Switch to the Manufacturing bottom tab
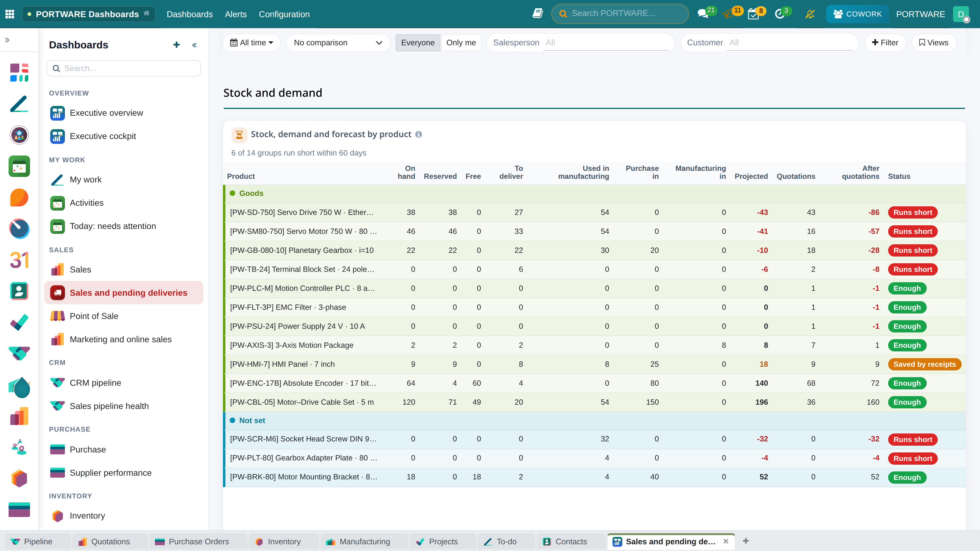Screen dimensions: 980x551 click(x=364, y=542)
